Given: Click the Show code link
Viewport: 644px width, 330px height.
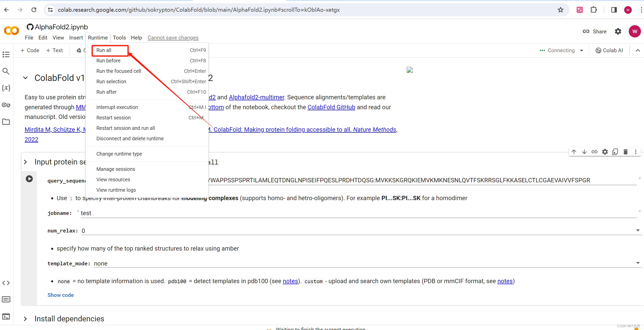Looking at the screenshot, I should pos(61,295).
